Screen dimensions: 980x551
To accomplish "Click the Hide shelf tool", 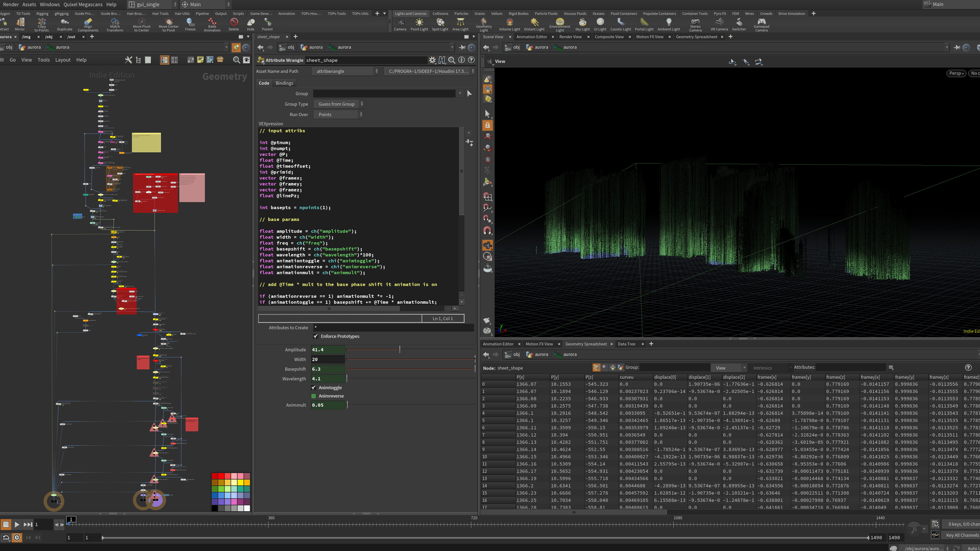I will click(250, 24).
